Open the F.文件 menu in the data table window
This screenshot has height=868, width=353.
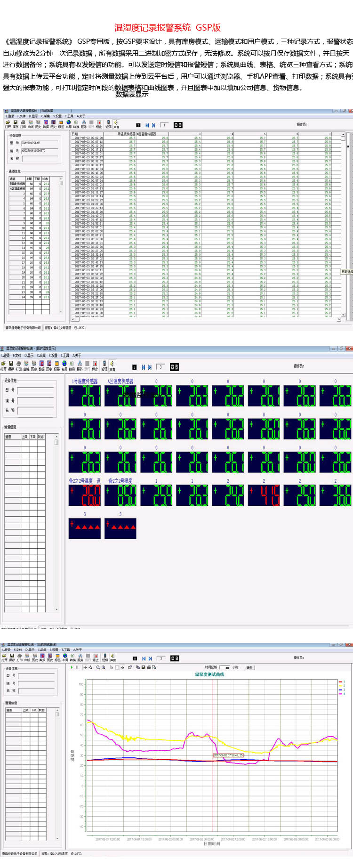(x=21, y=116)
